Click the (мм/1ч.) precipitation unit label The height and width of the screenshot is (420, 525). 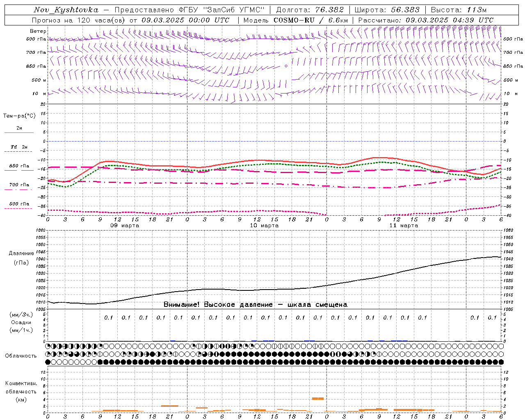tap(21, 330)
